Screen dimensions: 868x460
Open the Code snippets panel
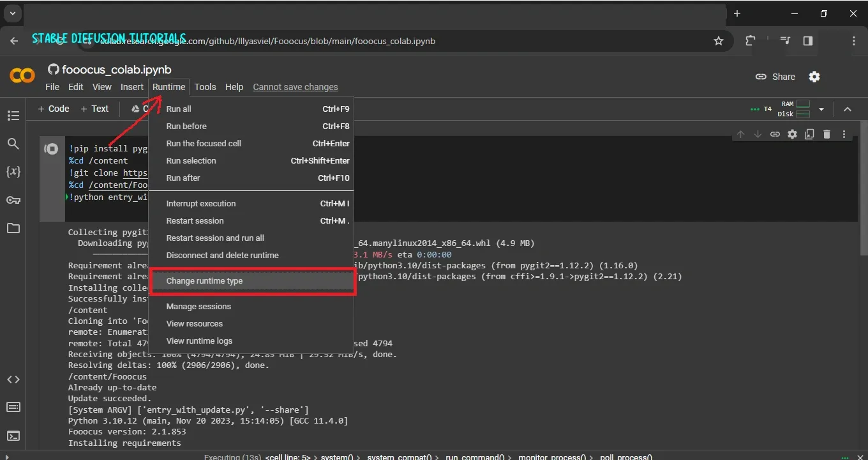point(13,379)
